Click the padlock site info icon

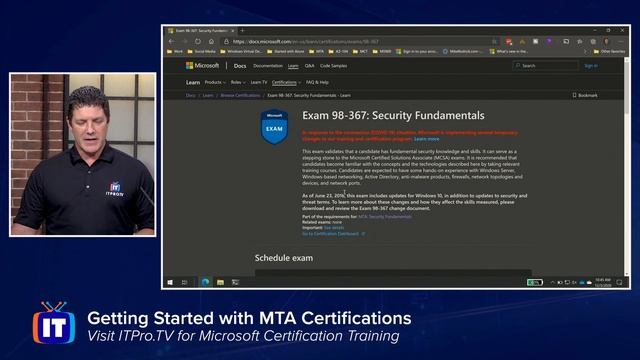[x=227, y=41]
